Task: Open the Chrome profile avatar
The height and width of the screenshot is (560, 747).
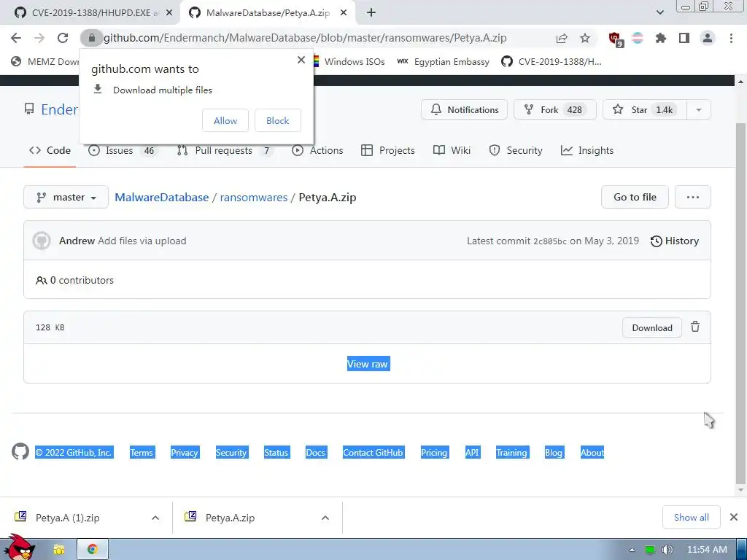Action: click(708, 38)
